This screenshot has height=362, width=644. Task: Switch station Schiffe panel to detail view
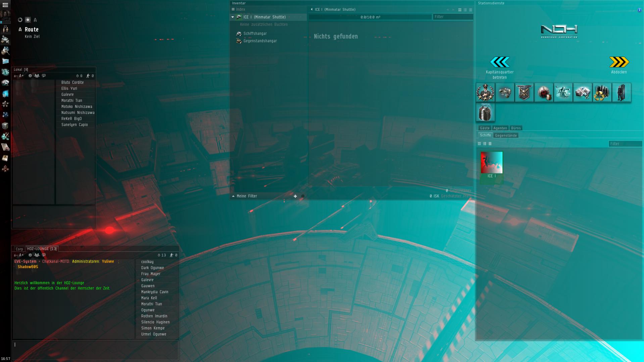point(485,144)
